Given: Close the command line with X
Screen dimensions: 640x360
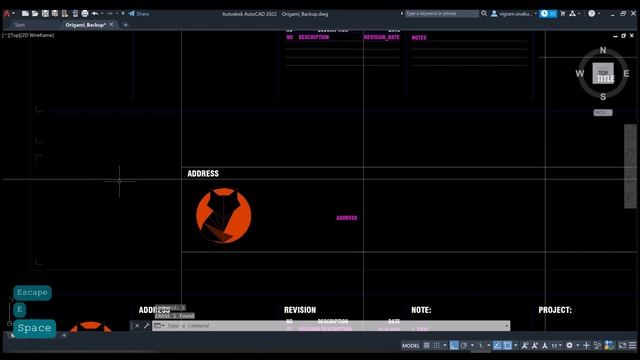Looking at the screenshot, I should point(137,326).
